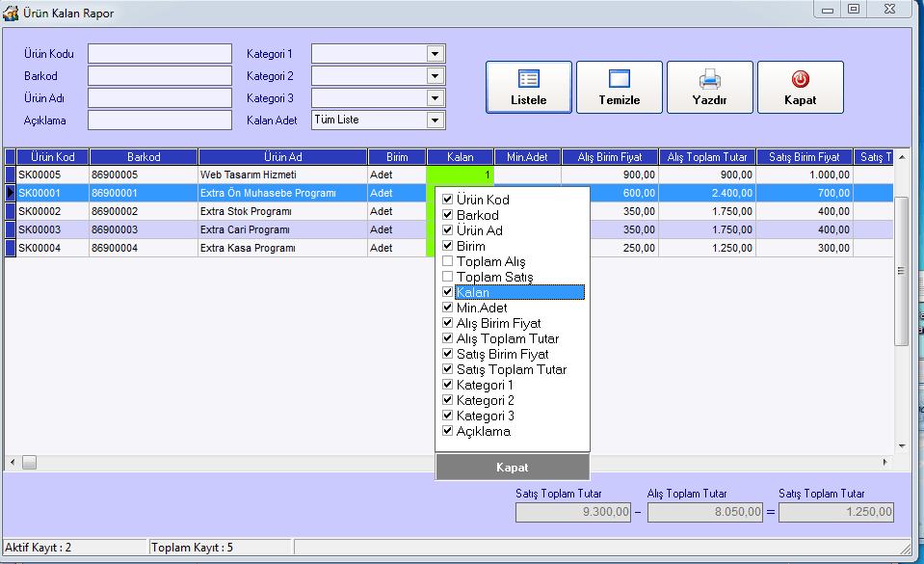The height and width of the screenshot is (564, 924).
Task: Click the Alış Toplam Tutar column header
Action: pyautogui.click(x=707, y=157)
